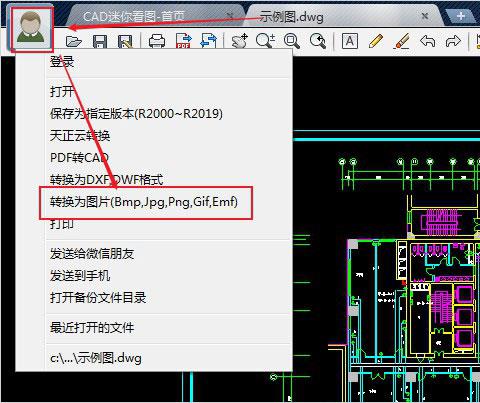
Task: Select the text annotation A tool
Action: pos(350,41)
